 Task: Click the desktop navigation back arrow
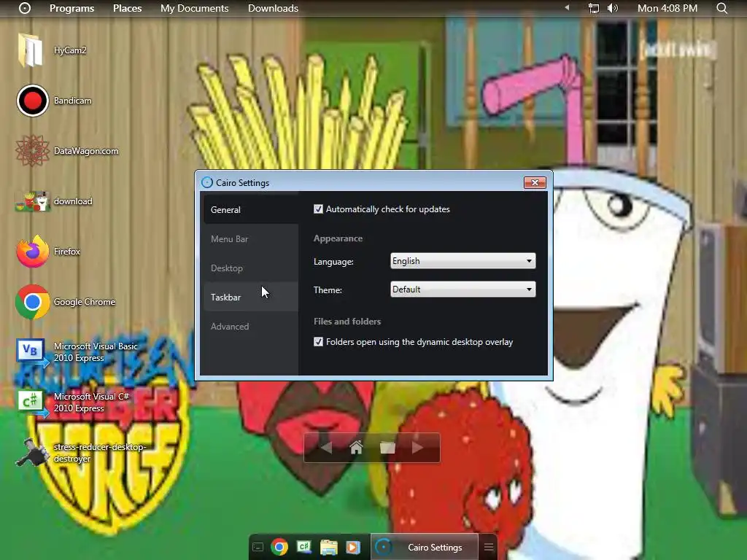pyautogui.click(x=326, y=448)
